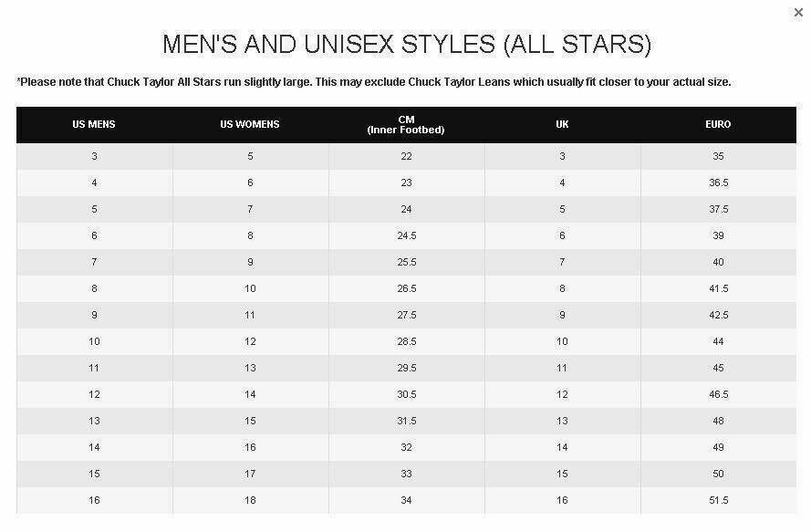811x532 pixels.
Task: Select the EURO 48 size cell
Action: point(718,421)
